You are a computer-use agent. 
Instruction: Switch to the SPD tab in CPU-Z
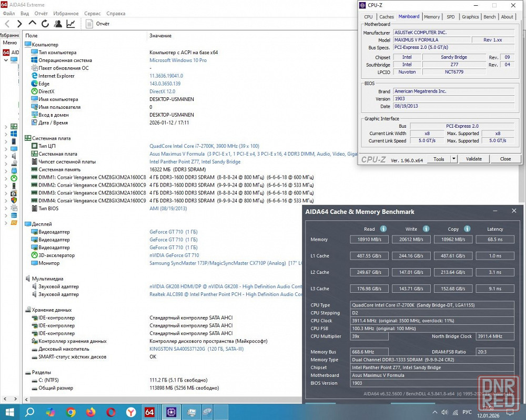tap(450, 17)
